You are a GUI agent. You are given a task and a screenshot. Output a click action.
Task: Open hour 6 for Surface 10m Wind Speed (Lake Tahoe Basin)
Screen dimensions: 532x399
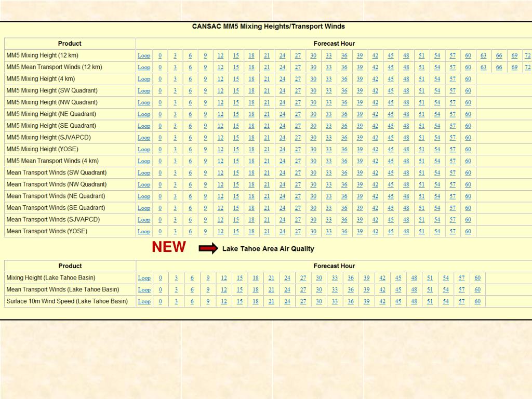point(192,302)
